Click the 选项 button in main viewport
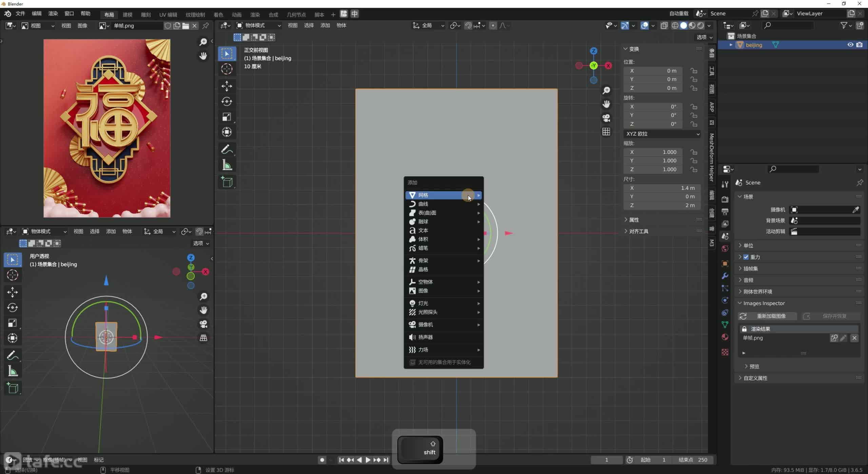This screenshot has width=868, height=474. 705,37
